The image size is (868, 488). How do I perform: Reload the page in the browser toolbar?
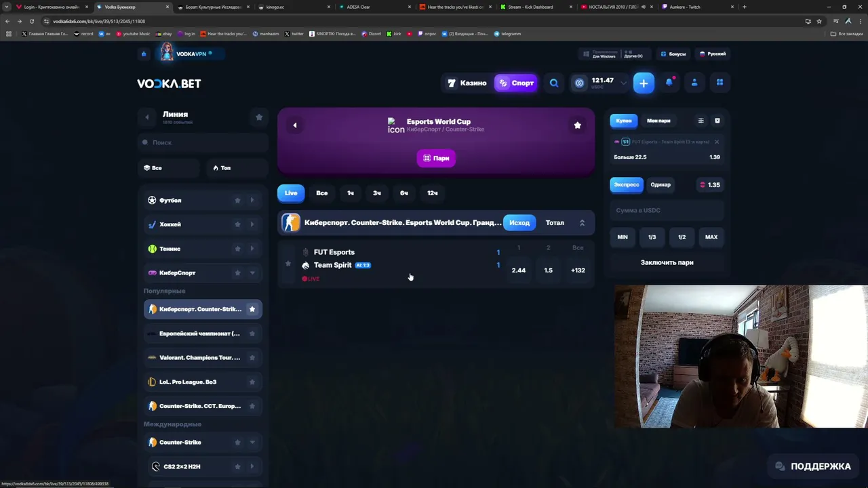click(31, 21)
